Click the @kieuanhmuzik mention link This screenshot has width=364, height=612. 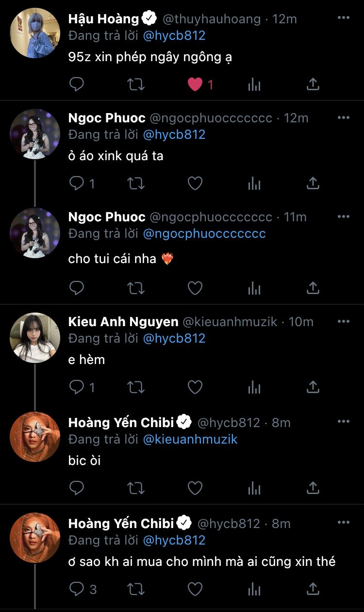[190, 439]
